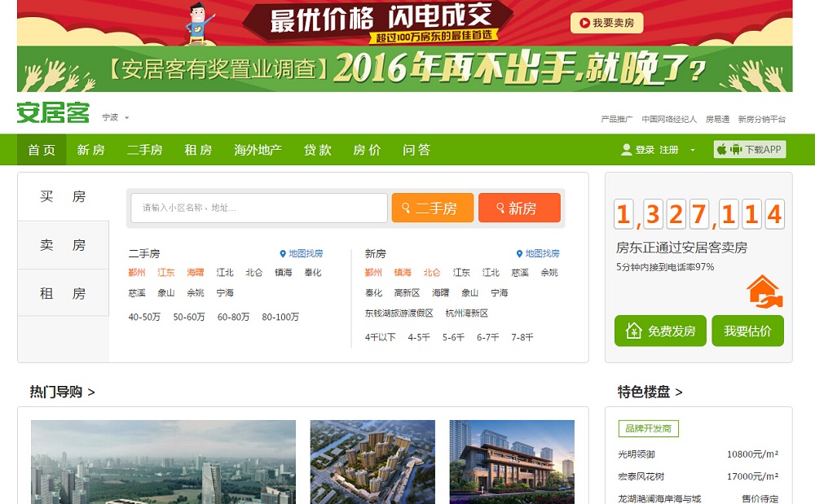Click the 安居客 logo

tap(53, 112)
